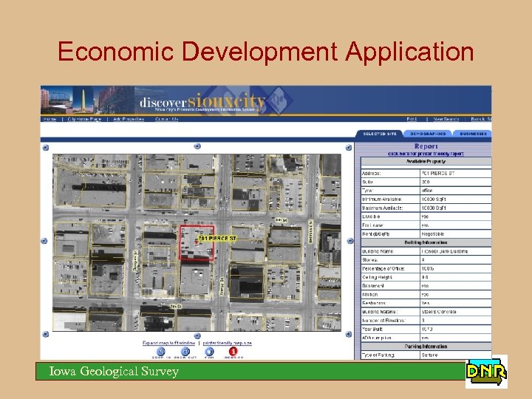The width and height of the screenshot is (532, 399).
Task: Open the Contact Us link
Action: 166,119
